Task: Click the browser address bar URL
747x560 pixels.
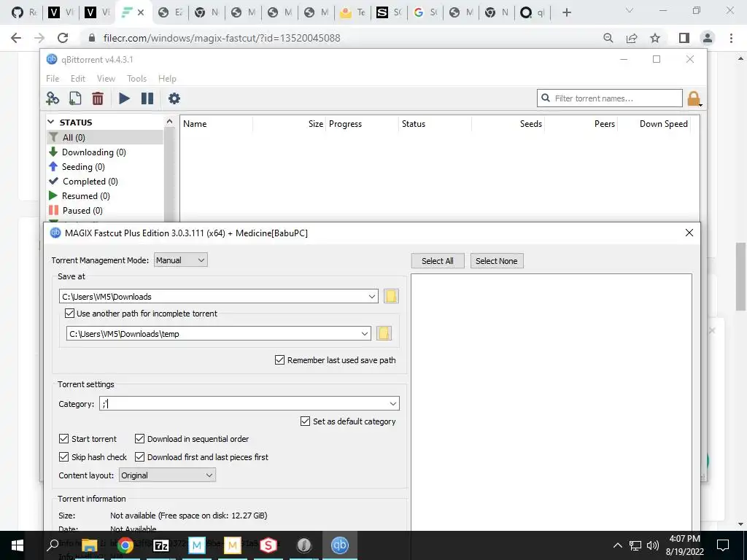Action: click(222, 38)
